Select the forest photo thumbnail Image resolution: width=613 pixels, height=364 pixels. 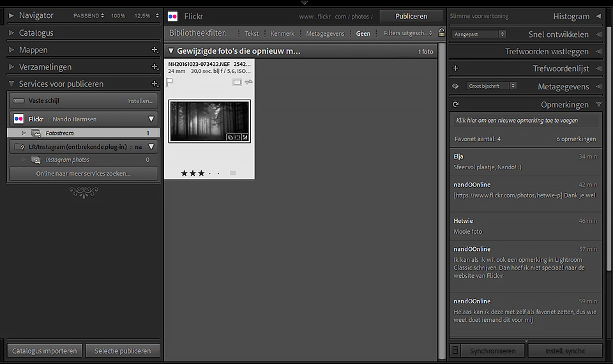[x=209, y=121]
